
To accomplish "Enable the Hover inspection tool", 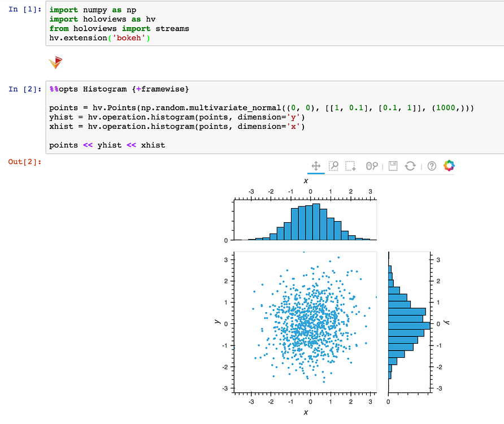I will click(x=371, y=166).
